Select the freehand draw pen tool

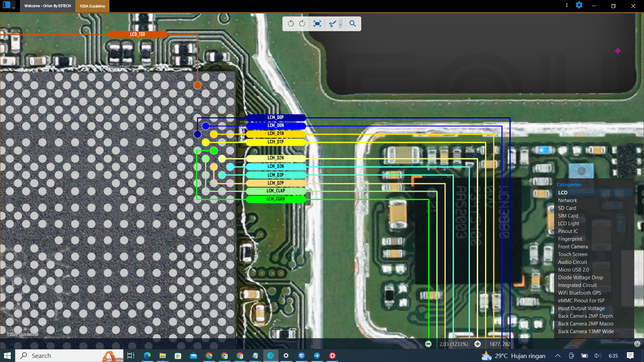(332, 24)
